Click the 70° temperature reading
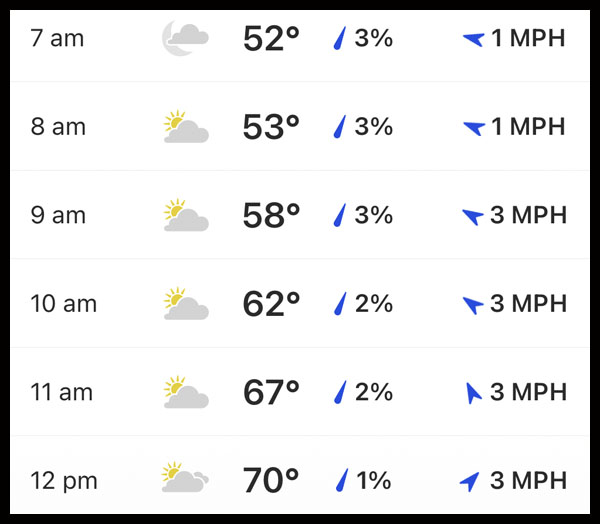 [271, 480]
